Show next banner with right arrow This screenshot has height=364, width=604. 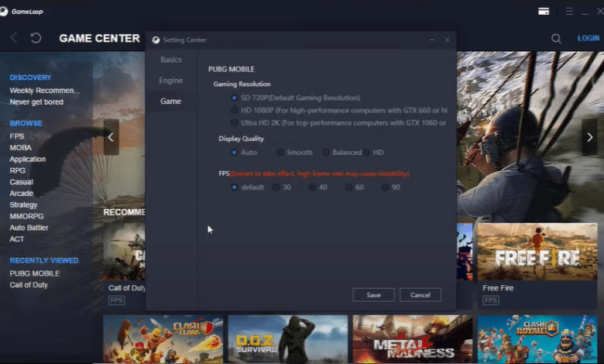click(x=589, y=137)
